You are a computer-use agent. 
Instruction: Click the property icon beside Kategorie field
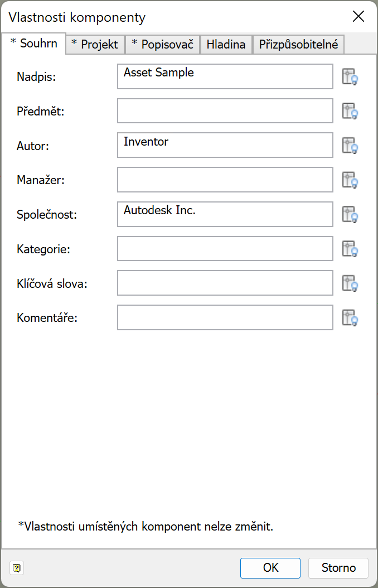click(350, 249)
